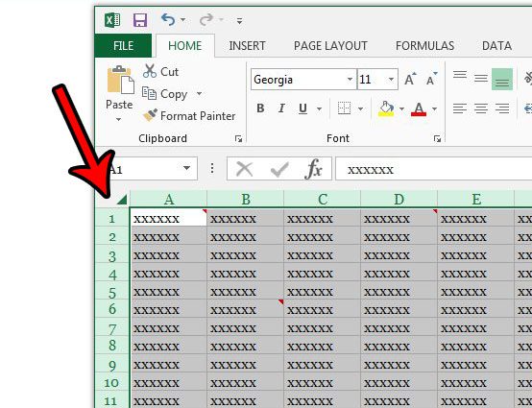
Task: Click the Select All corner triangle
Action: 121,200
